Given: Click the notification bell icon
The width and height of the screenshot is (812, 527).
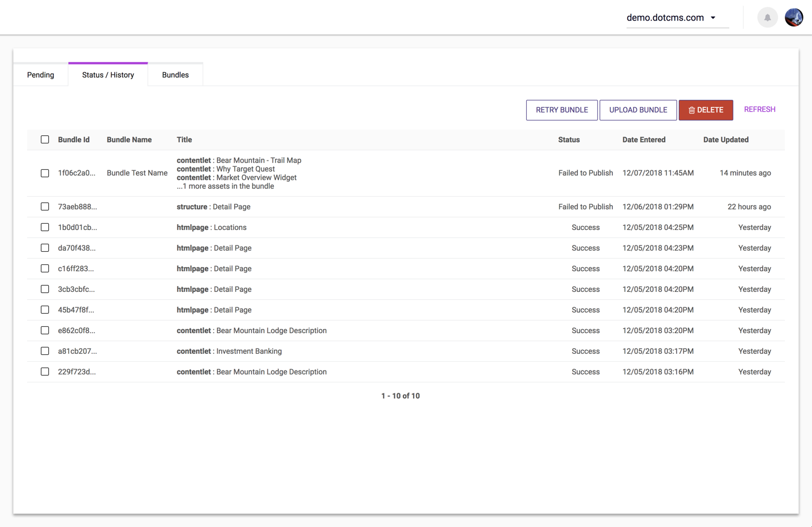Looking at the screenshot, I should point(767,18).
